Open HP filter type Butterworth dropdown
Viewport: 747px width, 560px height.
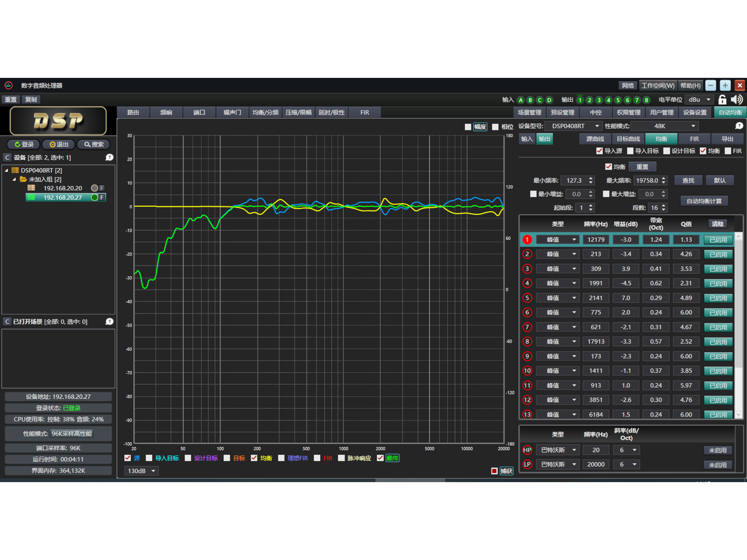click(x=558, y=450)
